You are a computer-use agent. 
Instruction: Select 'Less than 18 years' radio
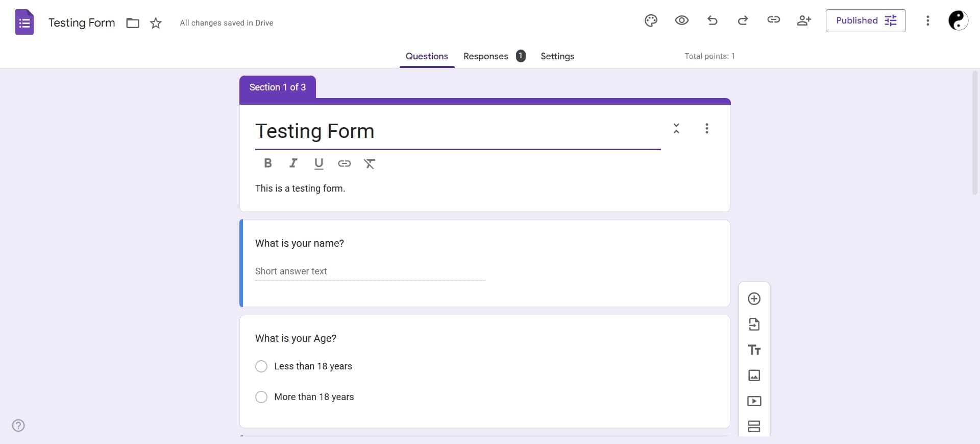pyautogui.click(x=261, y=366)
